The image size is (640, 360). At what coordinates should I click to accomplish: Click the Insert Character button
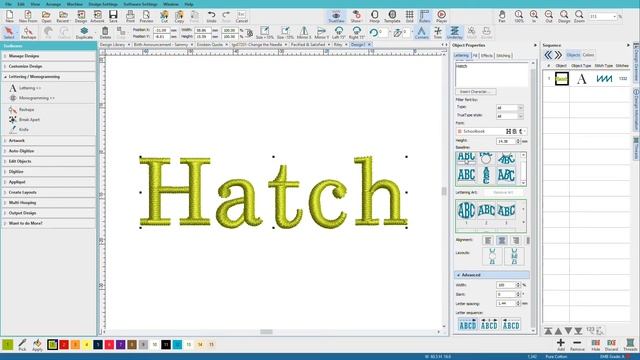[476, 92]
